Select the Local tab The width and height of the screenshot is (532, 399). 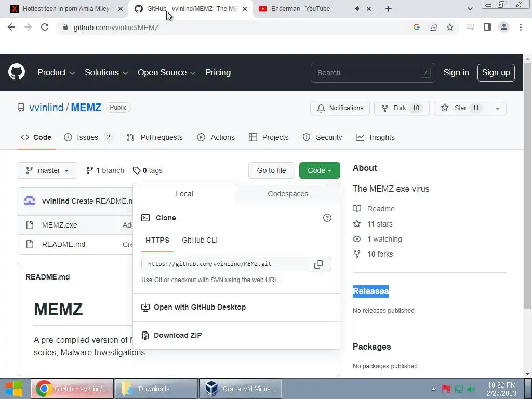point(184,194)
